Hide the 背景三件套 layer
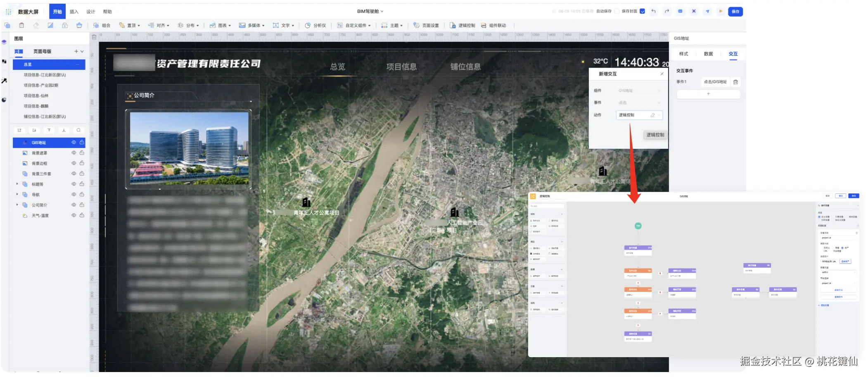Image resolution: width=868 pixels, height=377 pixels. (74, 174)
